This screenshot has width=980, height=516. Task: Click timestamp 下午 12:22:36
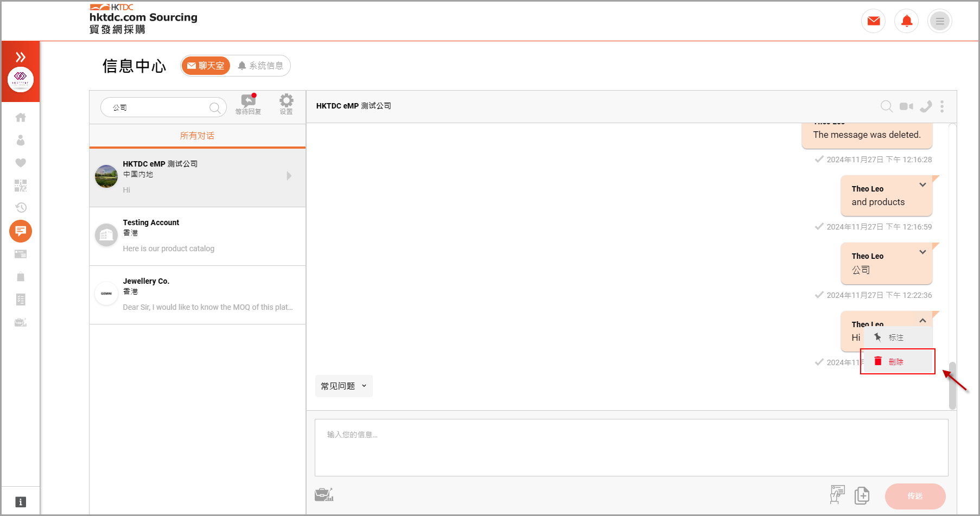879,295
